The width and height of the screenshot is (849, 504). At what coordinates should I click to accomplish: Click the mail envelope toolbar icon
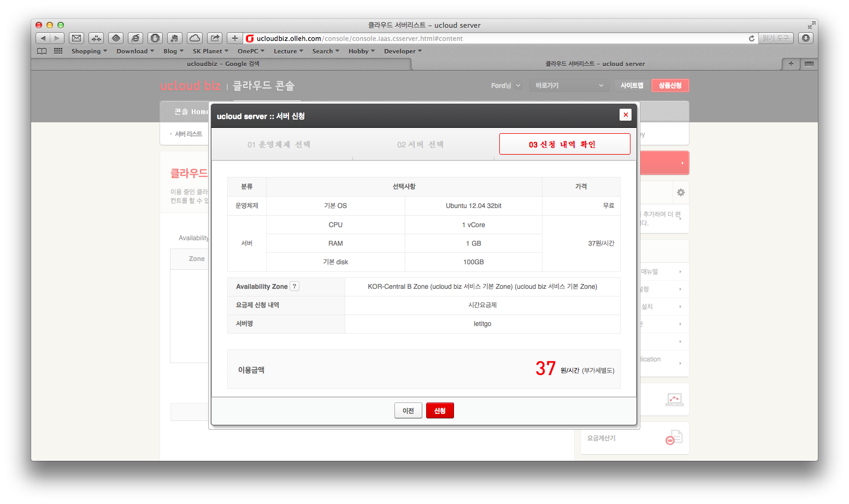[76, 38]
